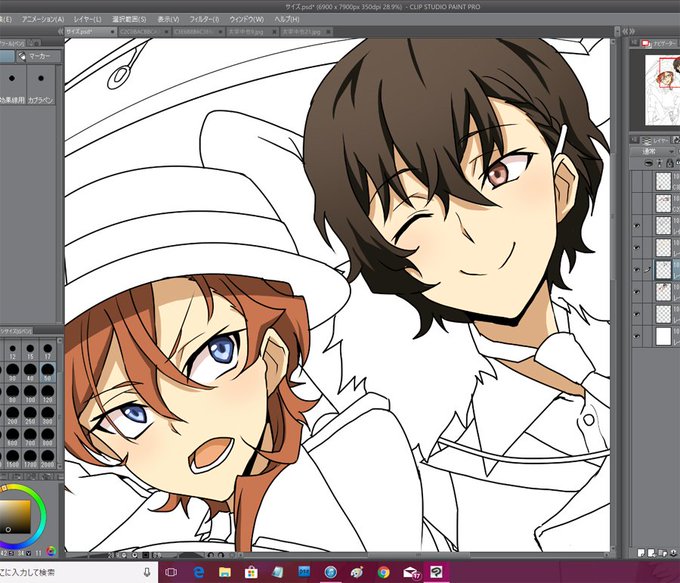680x583 pixels.
Task: Click the new layer icon at panel bottom
Action: (x=641, y=553)
